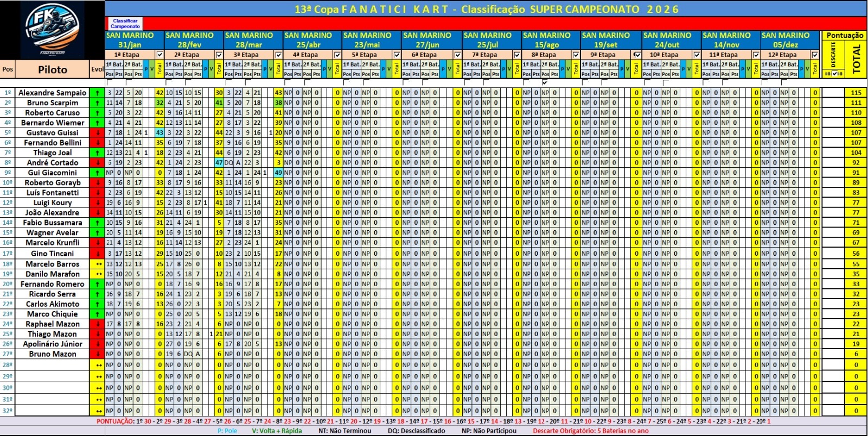Click sideways arrow for Marcelo Barros
Screen dimensions: 868x436
[98, 264]
